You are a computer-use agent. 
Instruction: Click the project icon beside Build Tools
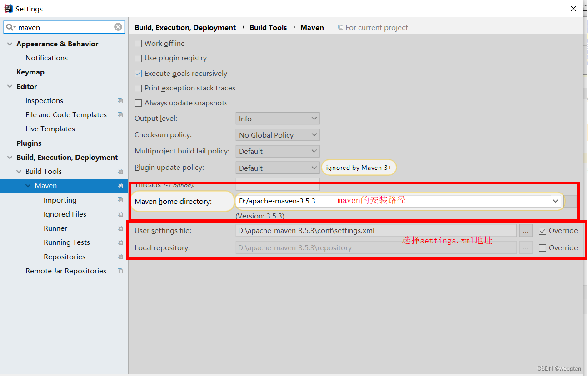coord(120,172)
